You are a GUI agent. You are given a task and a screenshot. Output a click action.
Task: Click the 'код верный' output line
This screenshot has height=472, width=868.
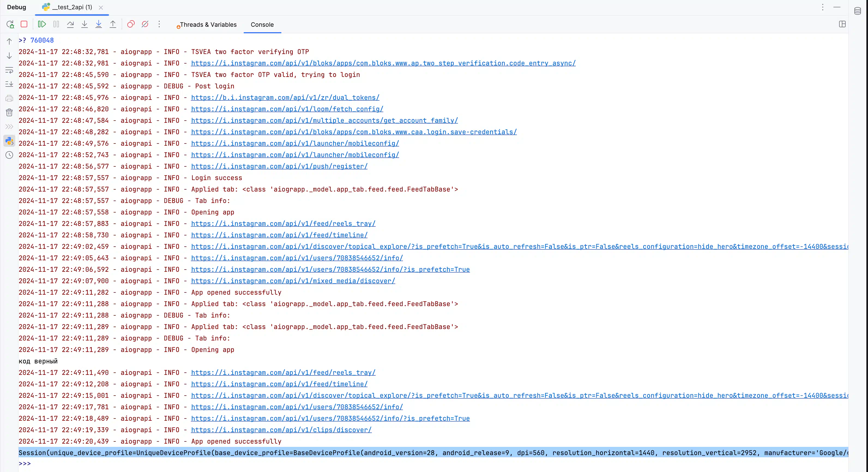coord(38,361)
